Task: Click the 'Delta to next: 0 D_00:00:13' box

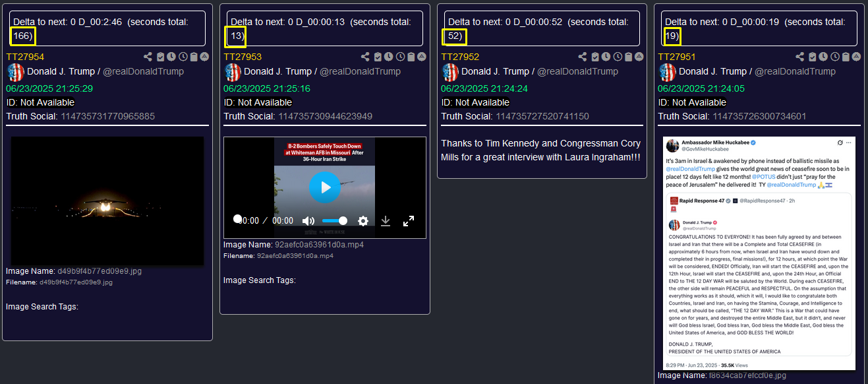Action: pos(325,28)
